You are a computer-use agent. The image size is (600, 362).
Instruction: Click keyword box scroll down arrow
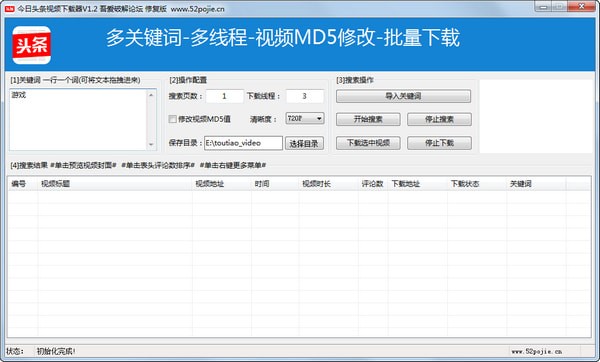pos(151,144)
